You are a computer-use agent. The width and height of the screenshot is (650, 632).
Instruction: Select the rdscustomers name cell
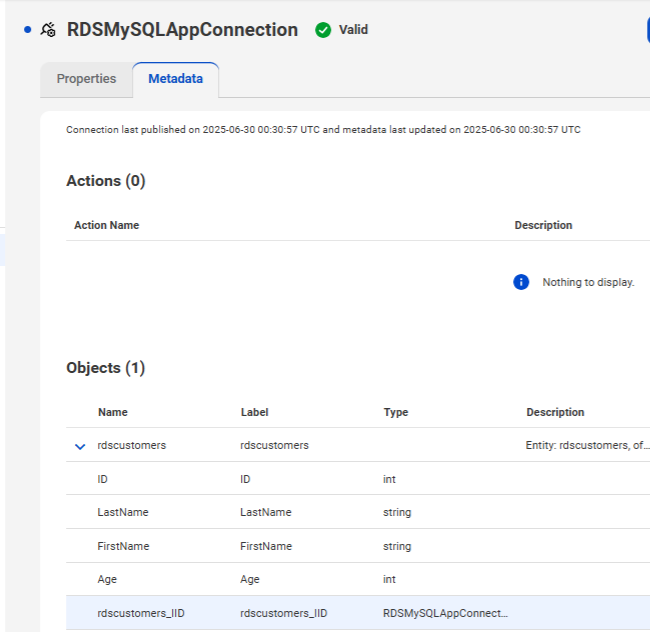[x=131, y=445]
